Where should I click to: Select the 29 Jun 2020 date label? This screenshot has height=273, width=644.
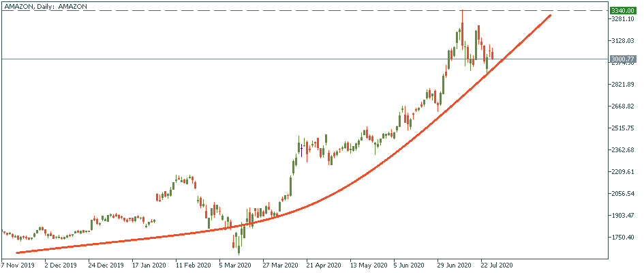453,265
